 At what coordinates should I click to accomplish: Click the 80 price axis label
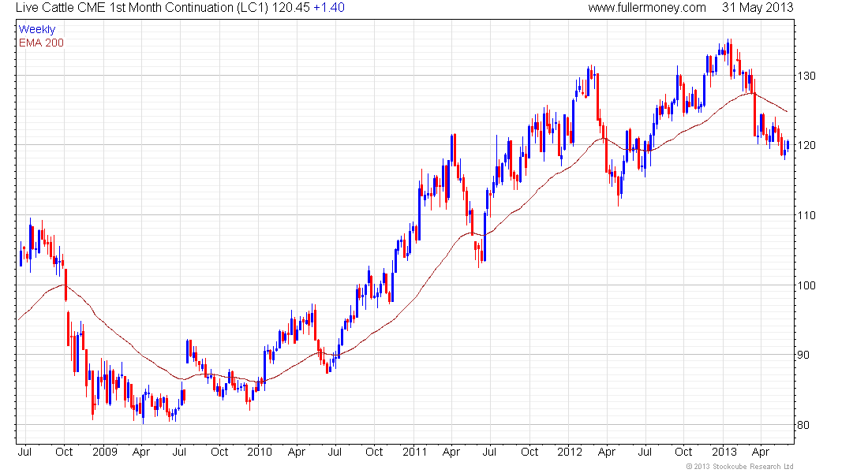(803, 426)
